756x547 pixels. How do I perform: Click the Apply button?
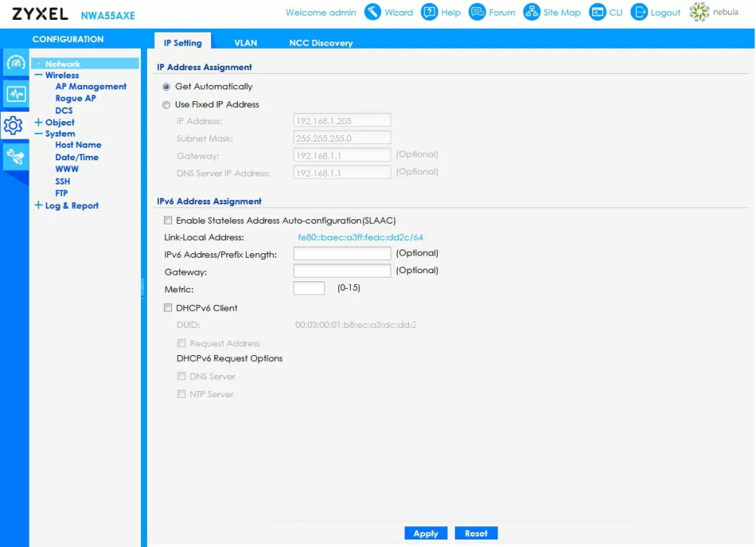425,533
